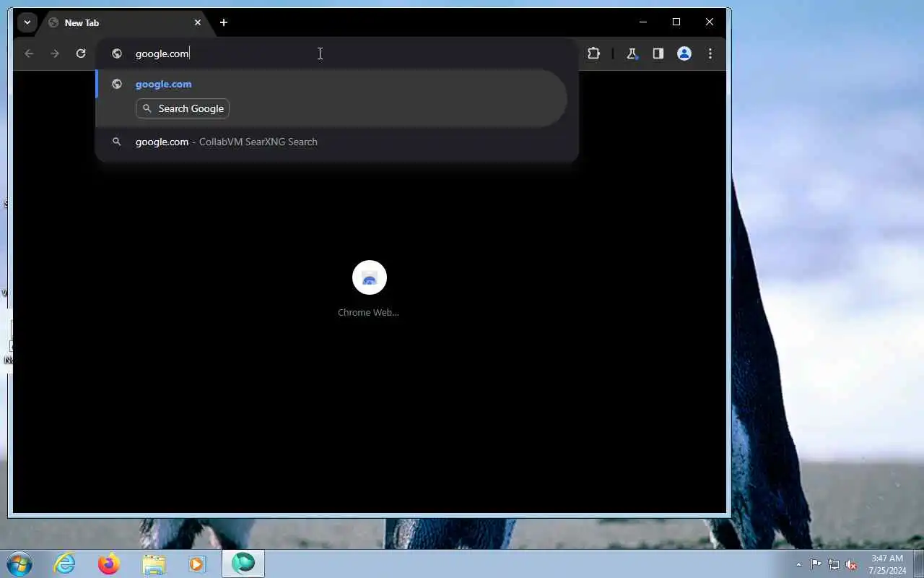Click the muted volume tray icon

pyautogui.click(x=851, y=564)
